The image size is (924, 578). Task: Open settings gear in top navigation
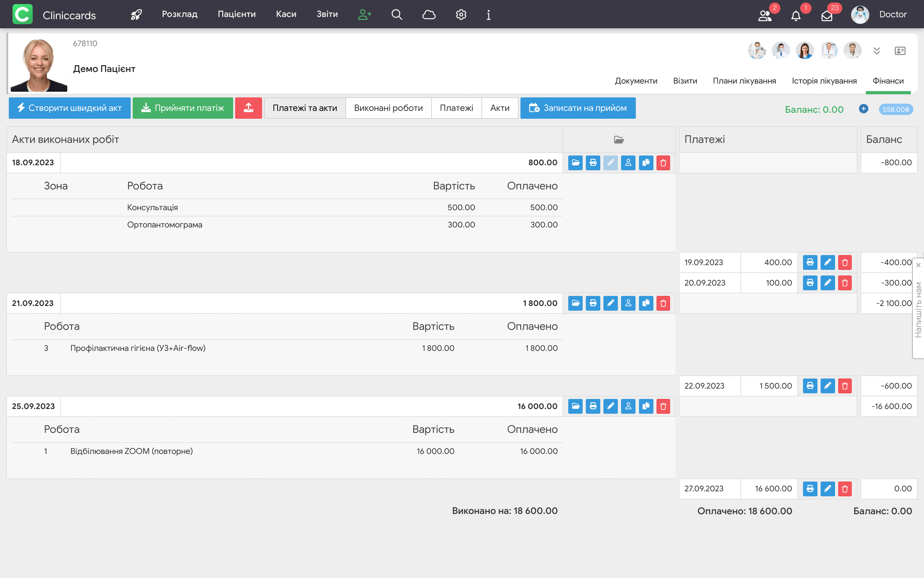[461, 14]
